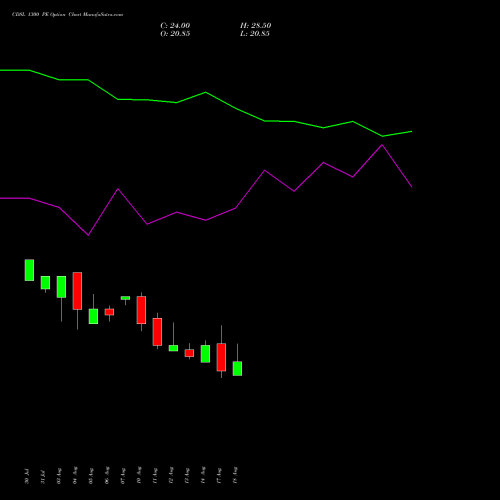Select the tall red candlestick above 04 Aug
Image resolution: width=500 pixels, height=500 pixels.
click(x=77, y=291)
